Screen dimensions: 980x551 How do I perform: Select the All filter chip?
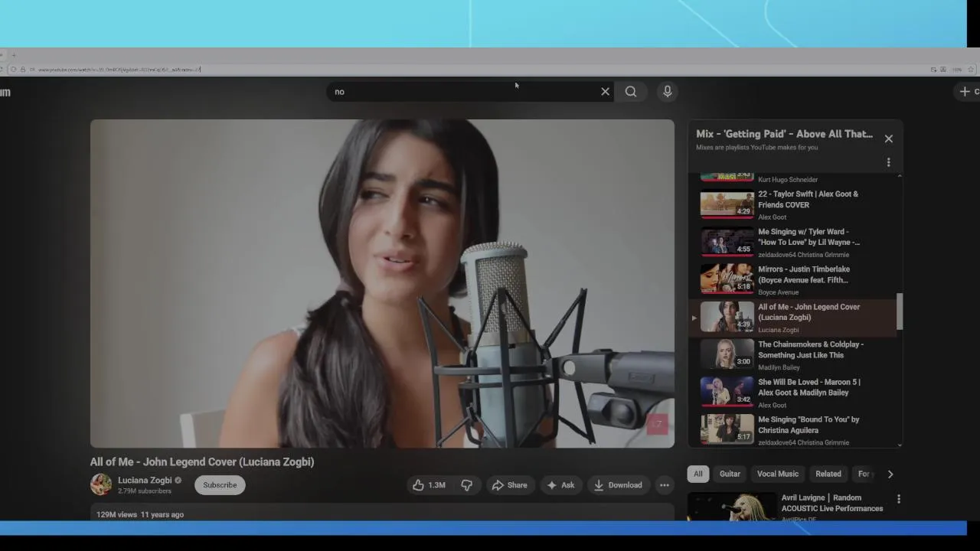[698, 474]
